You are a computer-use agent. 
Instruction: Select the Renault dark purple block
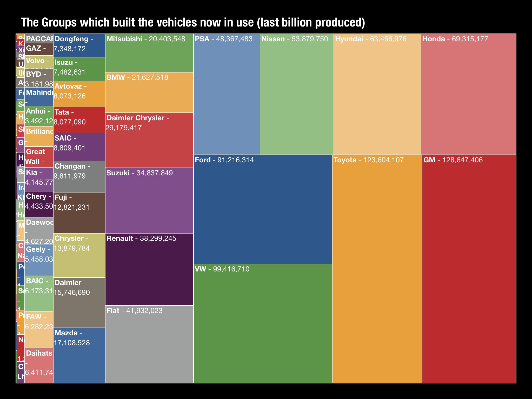[149, 269]
